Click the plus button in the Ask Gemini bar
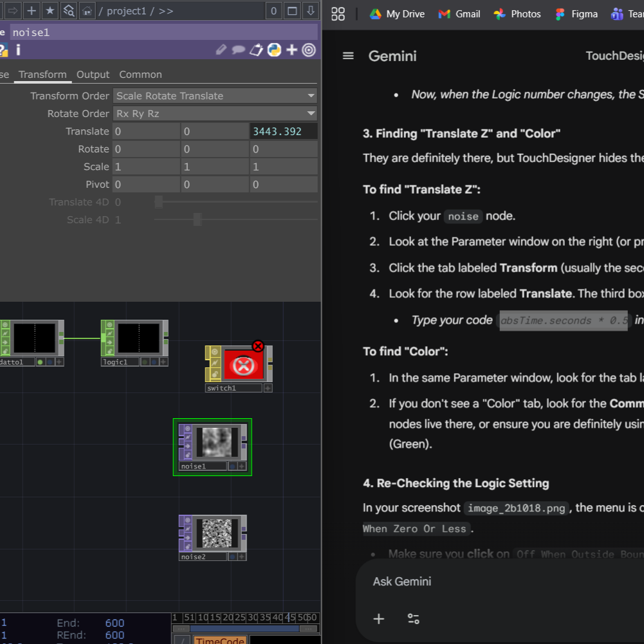 click(x=378, y=619)
